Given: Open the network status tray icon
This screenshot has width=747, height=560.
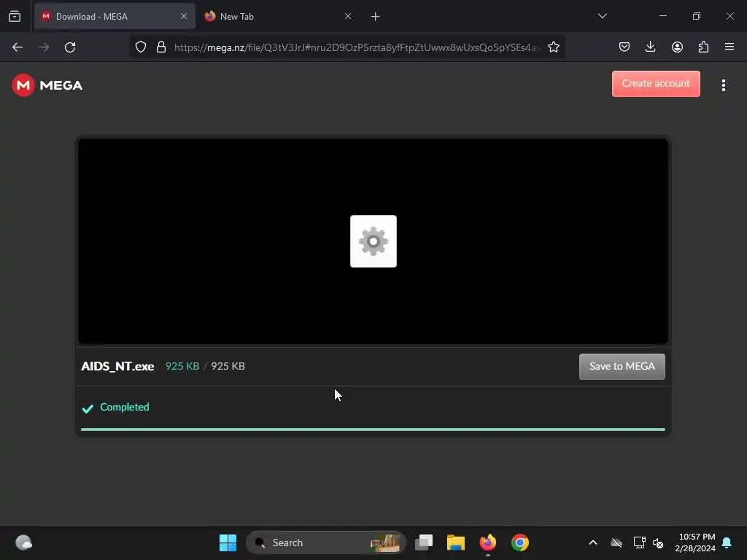Looking at the screenshot, I should point(639,542).
